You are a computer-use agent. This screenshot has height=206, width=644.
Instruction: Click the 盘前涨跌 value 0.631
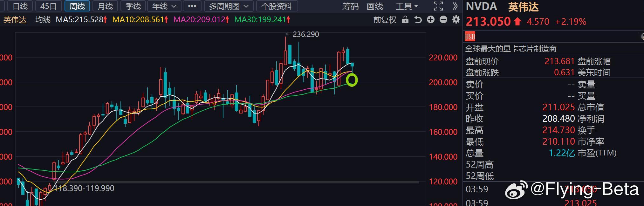coord(564,72)
